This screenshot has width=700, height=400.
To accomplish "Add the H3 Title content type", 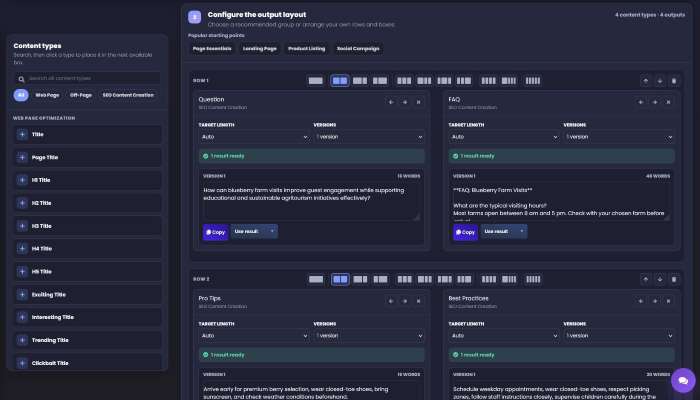I will click(x=88, y=226).
